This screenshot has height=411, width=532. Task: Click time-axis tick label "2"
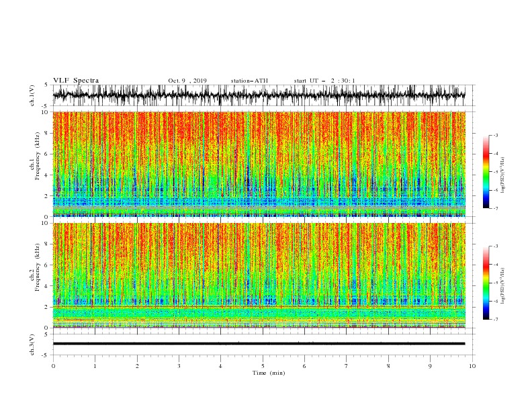point(137,366)
